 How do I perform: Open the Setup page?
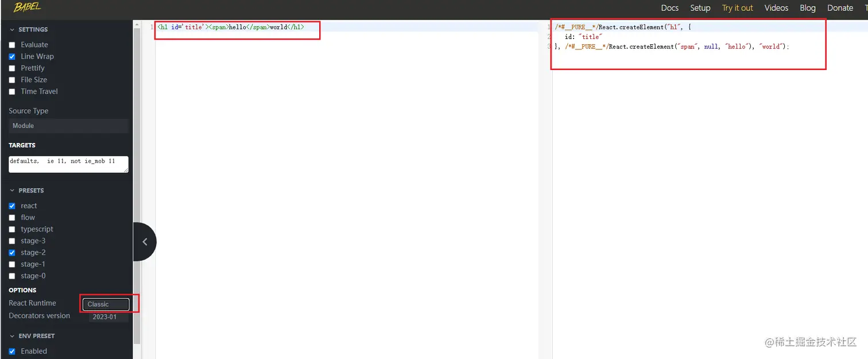pos(700,8)
